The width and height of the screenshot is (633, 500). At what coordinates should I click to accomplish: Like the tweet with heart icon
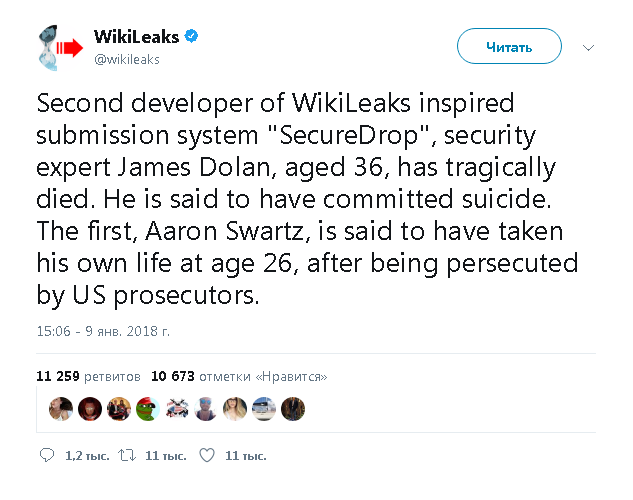point(207,456)
